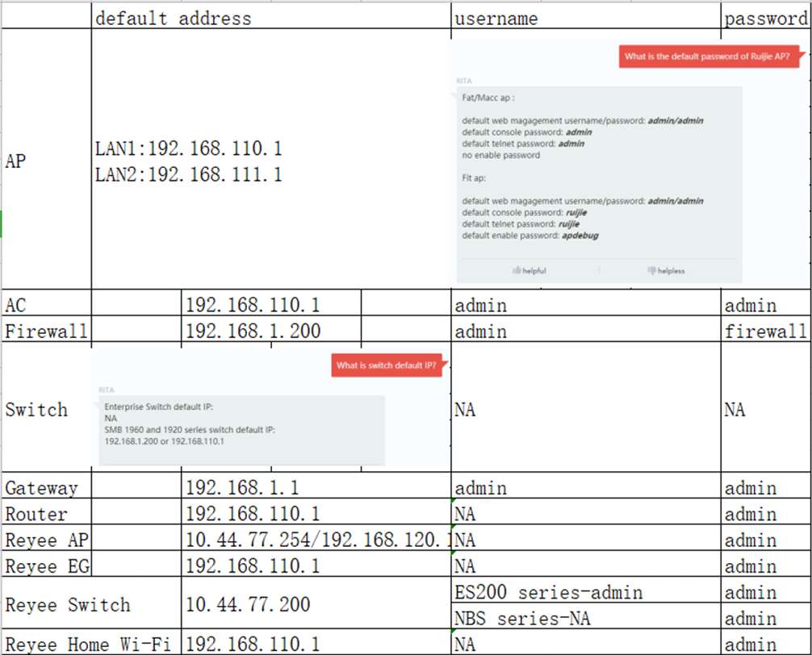The image size is (812, 655).
Task: Select the 'Reyee Home Wi-Fi' row label
Action: click(x=90, y=644)
